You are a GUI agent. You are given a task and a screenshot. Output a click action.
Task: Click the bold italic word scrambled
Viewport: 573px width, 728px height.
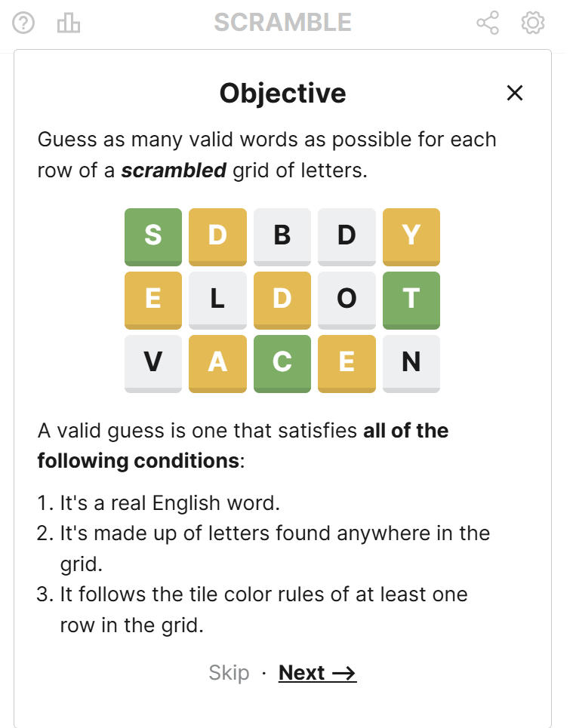pos(174,170)
